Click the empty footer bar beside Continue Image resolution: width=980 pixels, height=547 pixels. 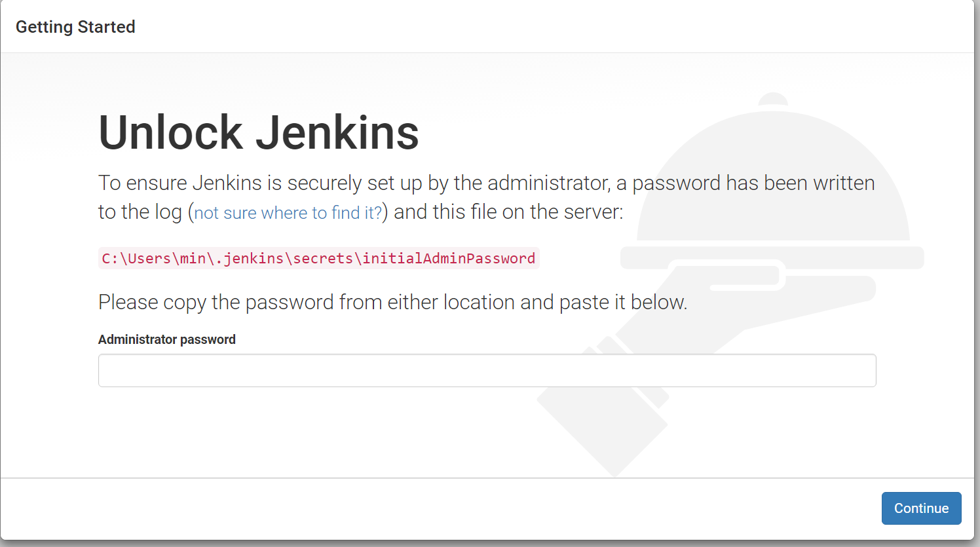coord(440,508)
